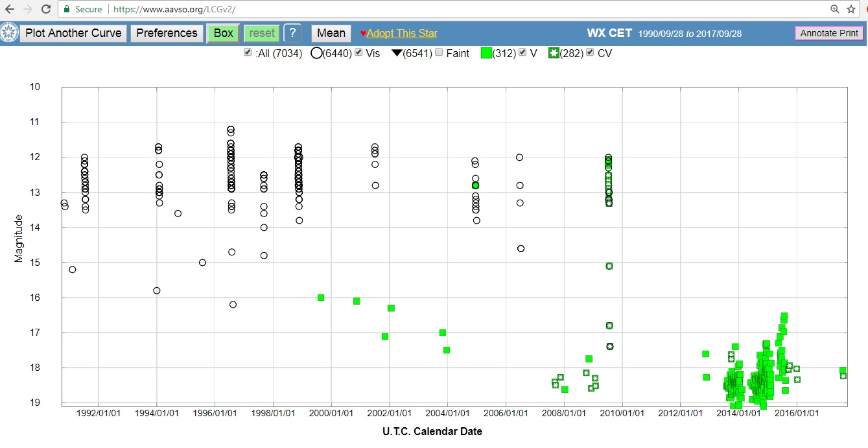This screenshot has height=448, width=868.
Task: Click the Annotate Print button
Action: [x=829, y=33]
